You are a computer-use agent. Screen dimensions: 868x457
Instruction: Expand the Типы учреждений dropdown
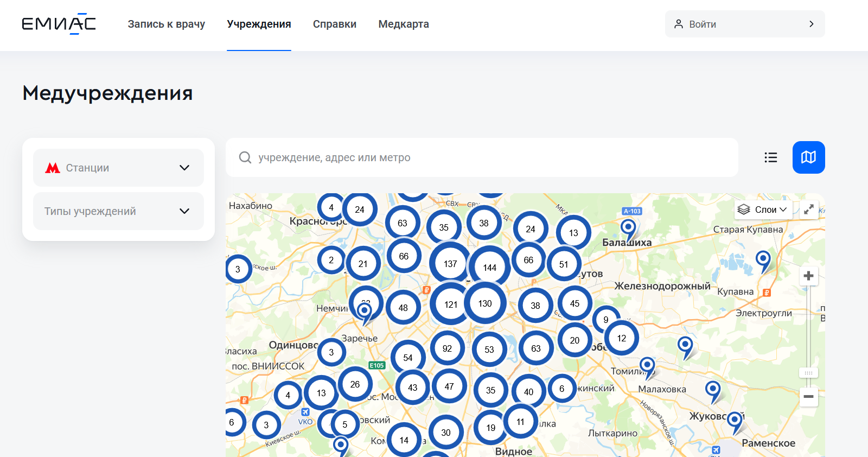coord(118,211)
